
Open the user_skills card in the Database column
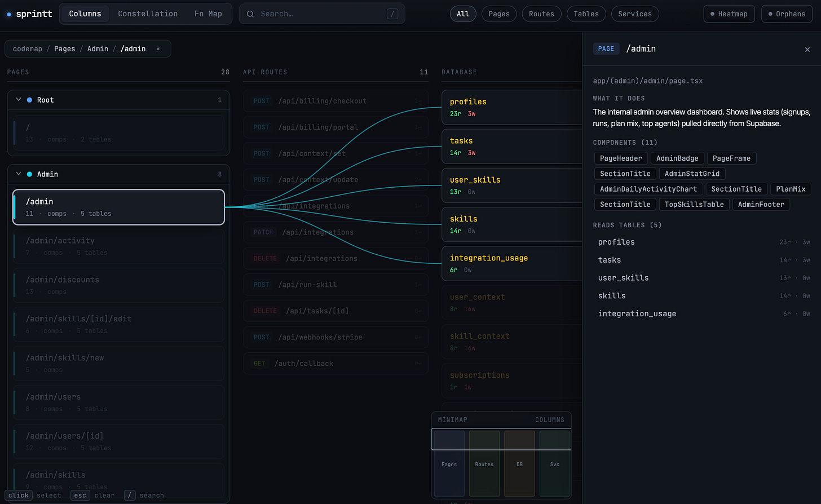[512, 185]
